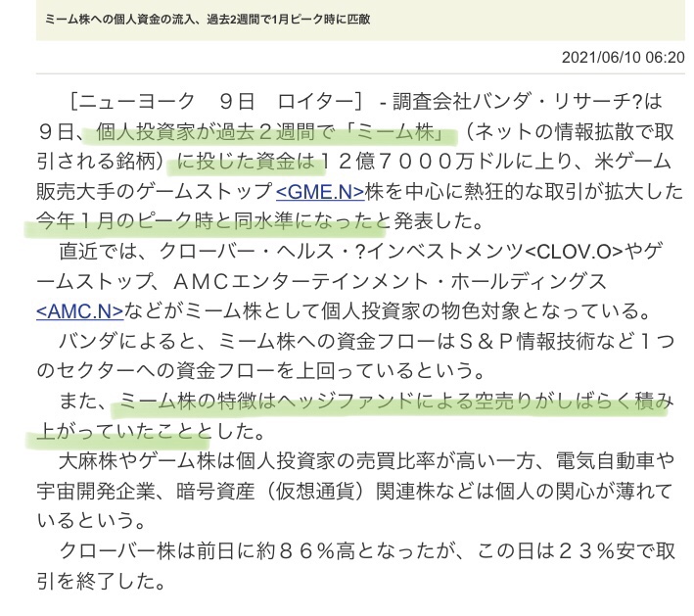Open the <GME.N> stock link
This screenshot has height=616, width=694.
pos(320,192)
